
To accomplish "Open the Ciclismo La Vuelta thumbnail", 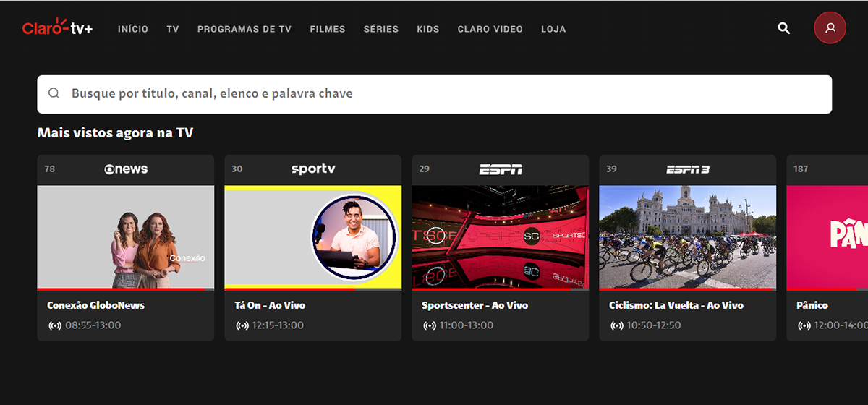I will (688, 237).
